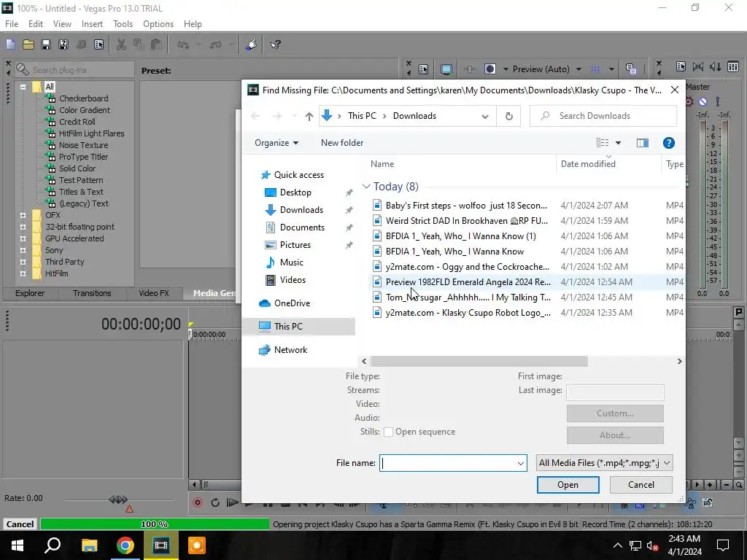Click the Vegas Pro taskbar icon
Screen dimensions: 747x560
(161, 545)
